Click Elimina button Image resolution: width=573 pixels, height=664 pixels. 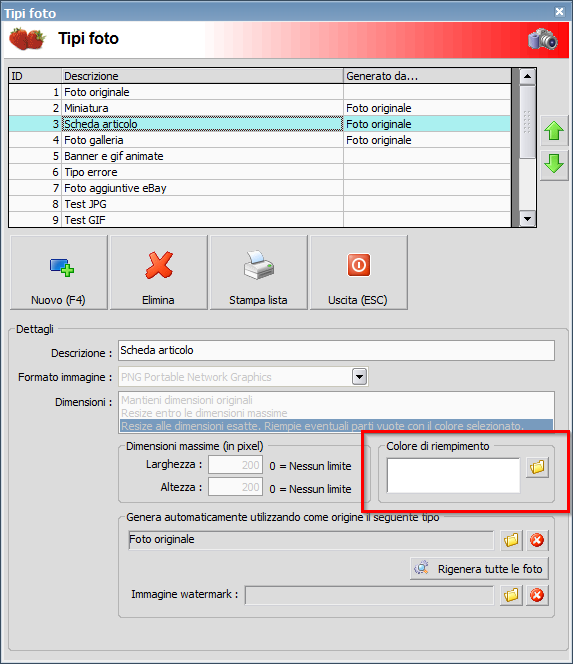click(158, 272)
